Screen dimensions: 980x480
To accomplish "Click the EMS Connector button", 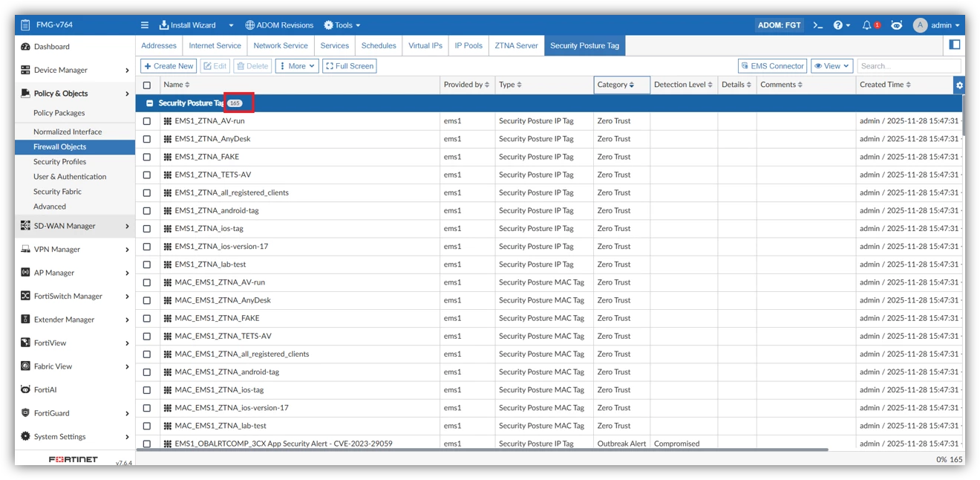I will click(772, 66).
